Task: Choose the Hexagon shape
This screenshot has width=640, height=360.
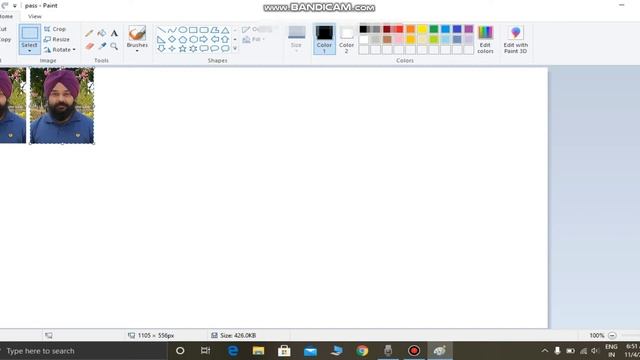Action: click(193, 40)
